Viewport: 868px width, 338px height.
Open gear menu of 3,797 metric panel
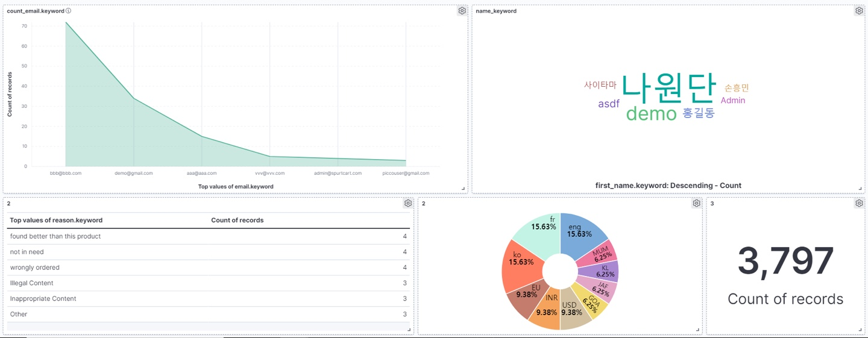point(859,204)
